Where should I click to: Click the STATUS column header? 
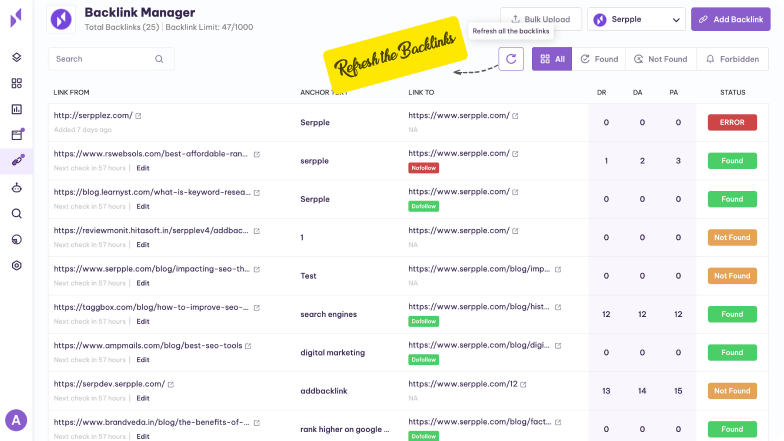(x=732, y=92)
